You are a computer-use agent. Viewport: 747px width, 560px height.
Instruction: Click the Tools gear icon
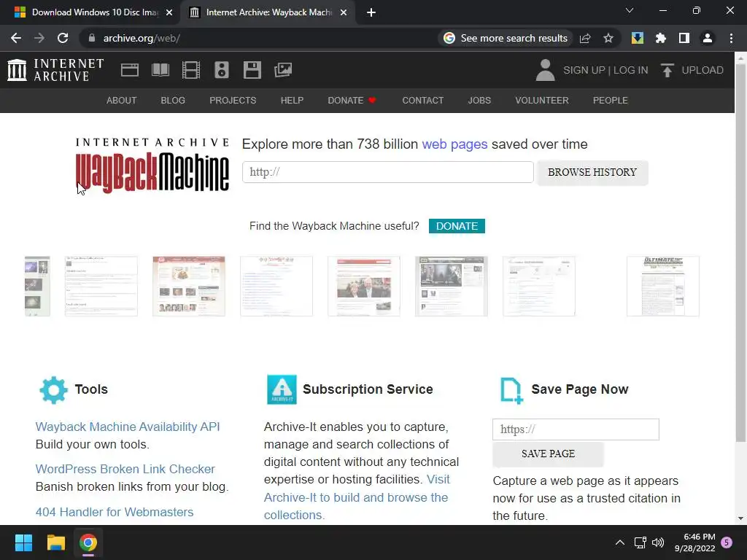click(x=53, y=390)
